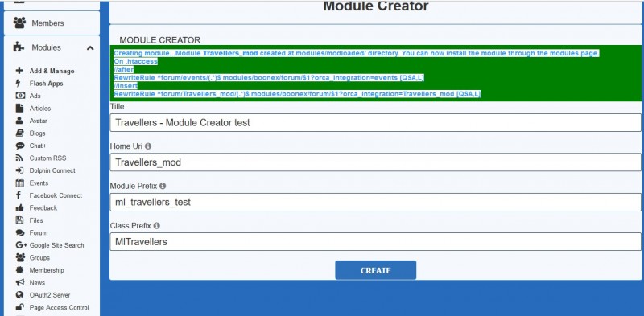This screenshot has width=644, height=316.
Task: Click the badge icon beside Membership
Action: [x=19, y=270]
